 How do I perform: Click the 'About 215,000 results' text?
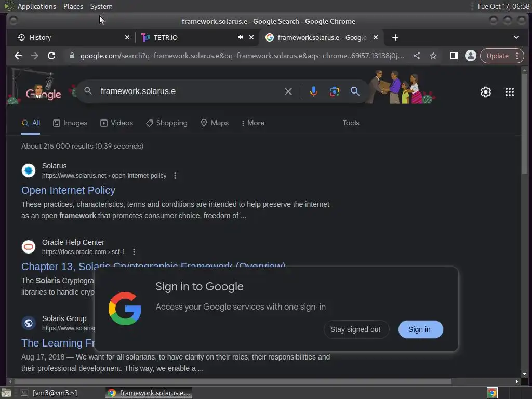[x=82, y=146]
